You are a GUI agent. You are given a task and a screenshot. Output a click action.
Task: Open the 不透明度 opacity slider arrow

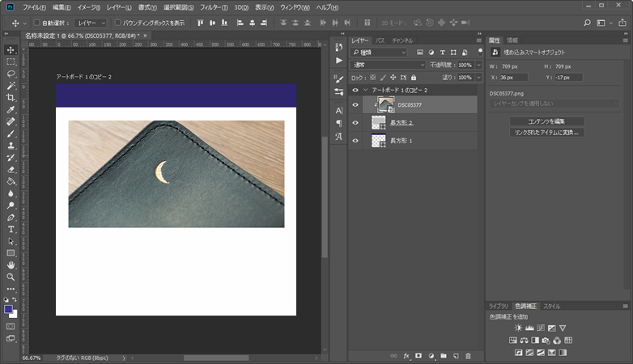click(478, 65)
